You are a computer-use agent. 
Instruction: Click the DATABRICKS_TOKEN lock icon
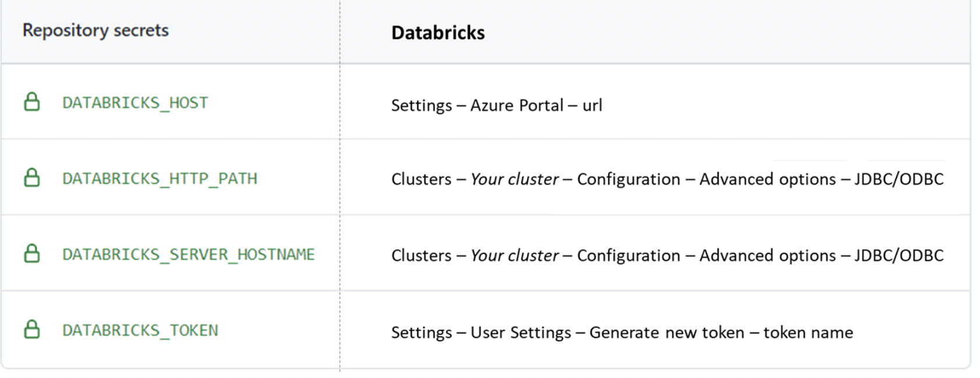point(32,330)
